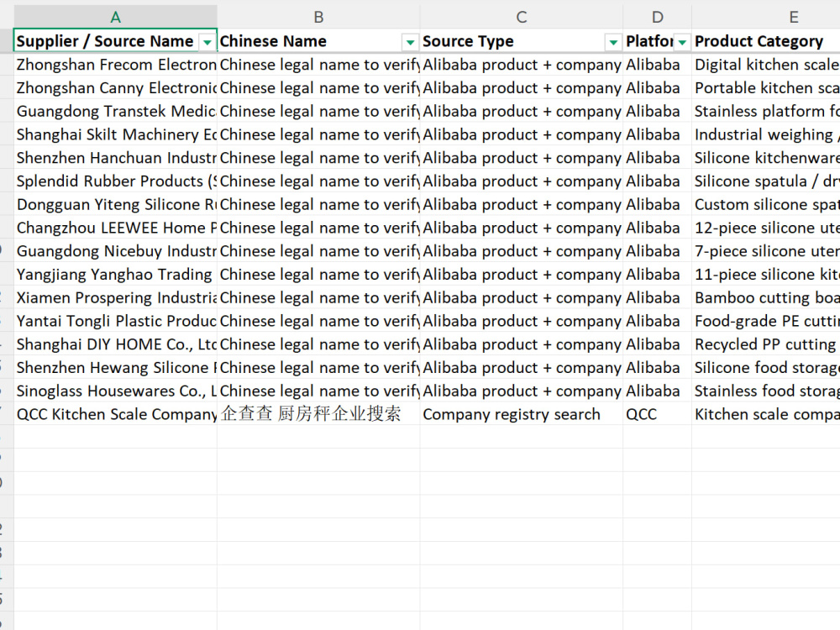
Task: Click Source Type cell in Xiamen Prospering row
Action: point(522,298)
